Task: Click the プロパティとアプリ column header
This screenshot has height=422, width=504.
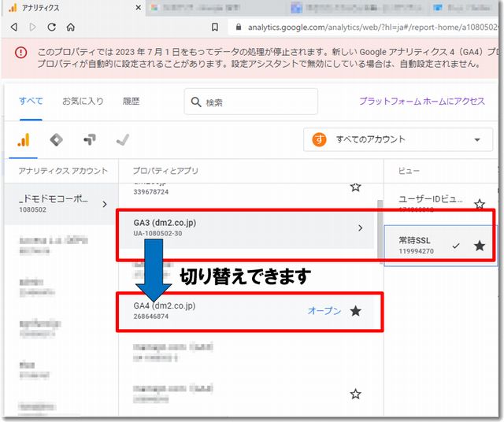Action: 165,171
